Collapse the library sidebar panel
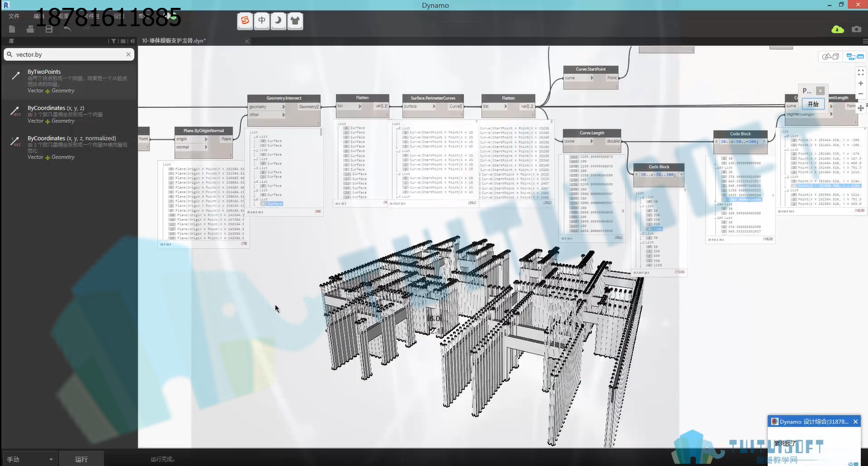This screenshot has height=466, width=868. (x=132, y=41)
